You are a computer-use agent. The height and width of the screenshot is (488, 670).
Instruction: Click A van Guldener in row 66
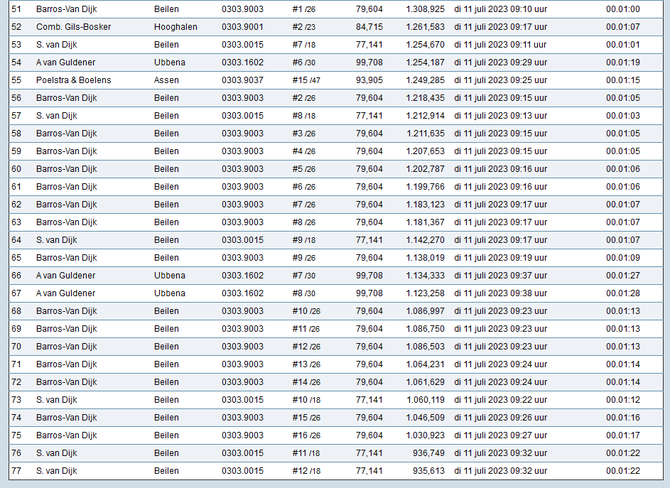coord(65,276)
